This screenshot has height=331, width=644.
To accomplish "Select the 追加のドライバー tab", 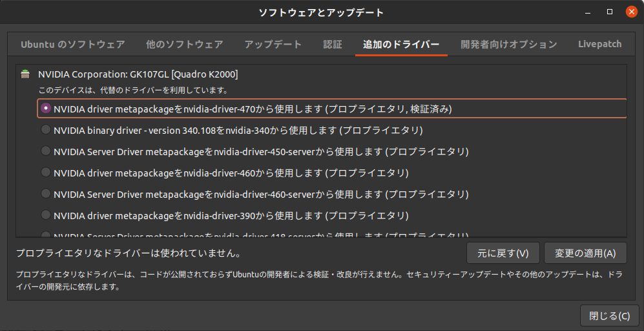I will 401,44.
